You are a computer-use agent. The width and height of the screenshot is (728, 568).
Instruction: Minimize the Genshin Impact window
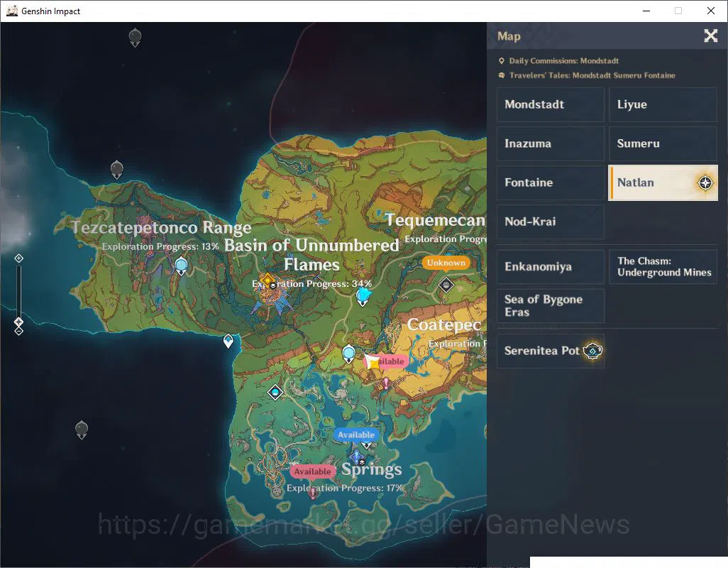pyautogui.click(x=646, y=11)
